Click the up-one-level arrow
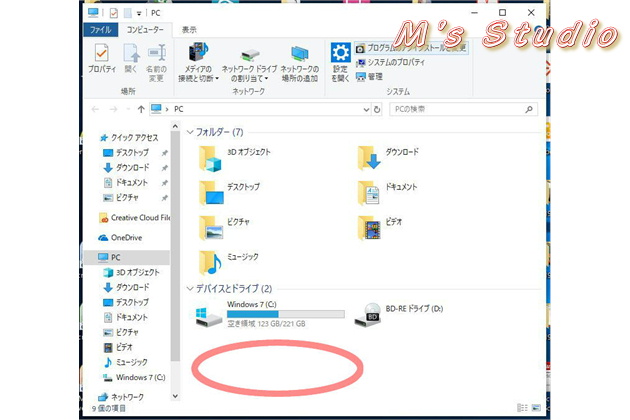 pos(141,109)
